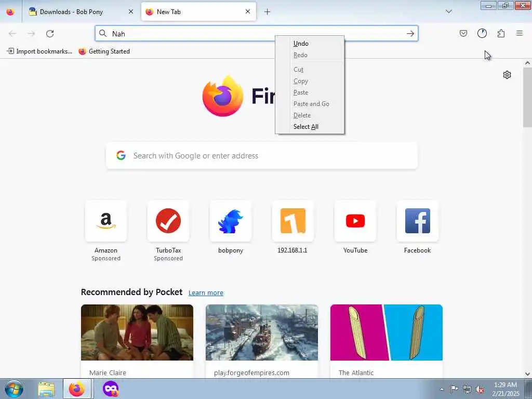Open The Atlantic story thumbnail

click(x=387, y=332)
